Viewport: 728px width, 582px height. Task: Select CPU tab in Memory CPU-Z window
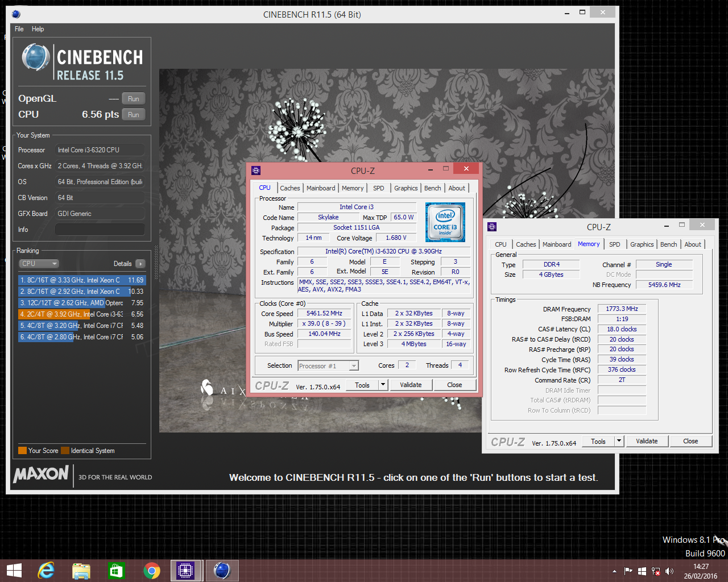click(500, 244)
